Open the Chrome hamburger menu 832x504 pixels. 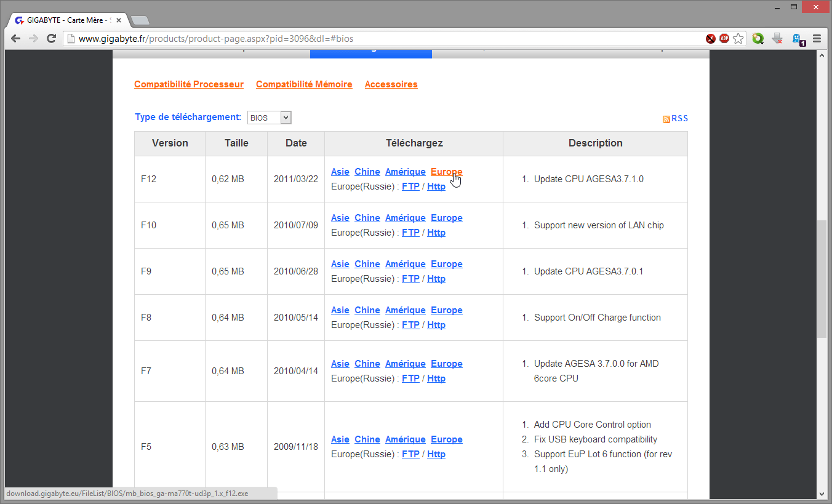(x=817, y=38)
